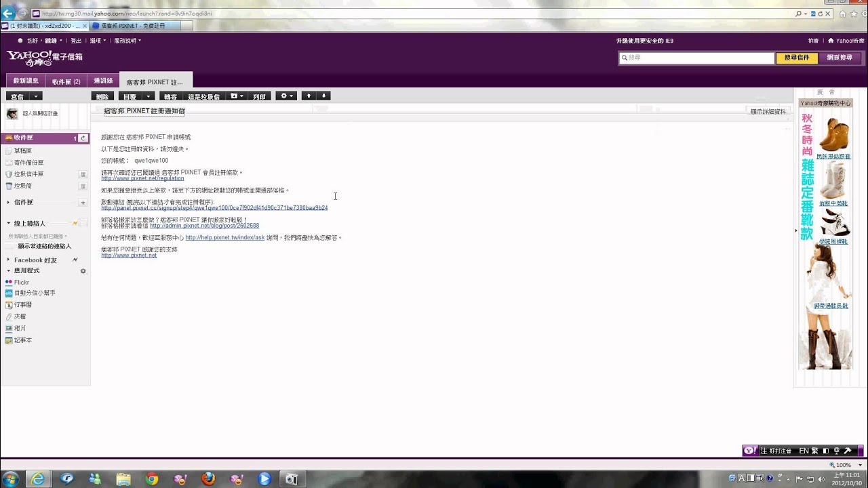Click the 回覆 reply button
Viewport: 868px width, 488px height.
(x=130, y=96)
